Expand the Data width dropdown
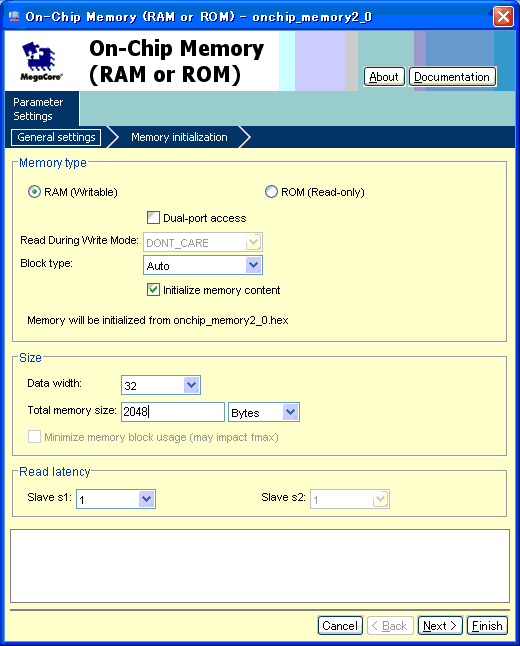 point(161,385)
